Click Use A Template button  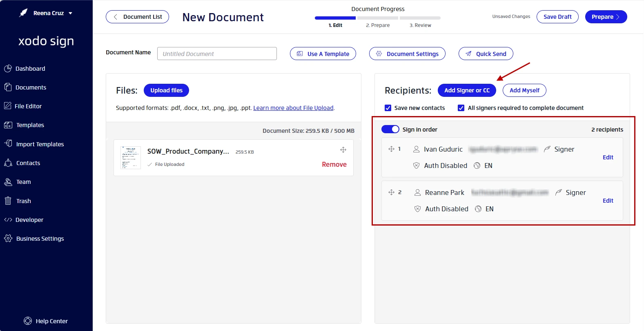pos(323,54)
